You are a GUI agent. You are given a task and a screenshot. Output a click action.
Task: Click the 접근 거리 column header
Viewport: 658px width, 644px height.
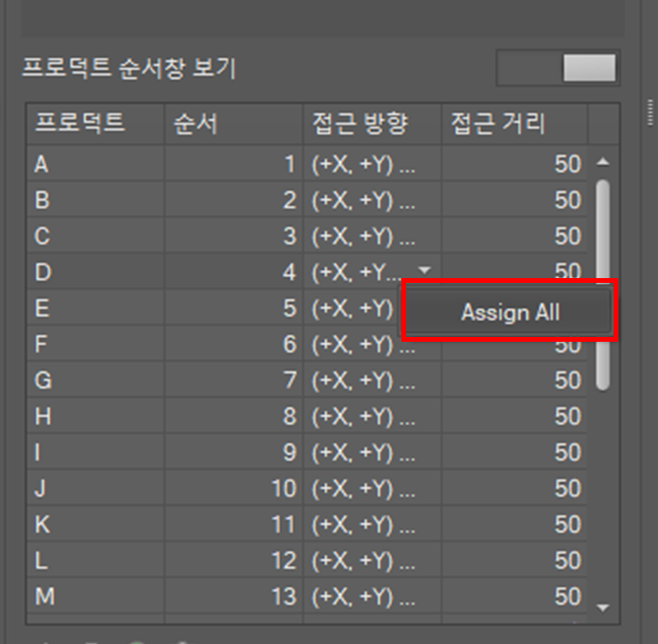pos(513,123)
